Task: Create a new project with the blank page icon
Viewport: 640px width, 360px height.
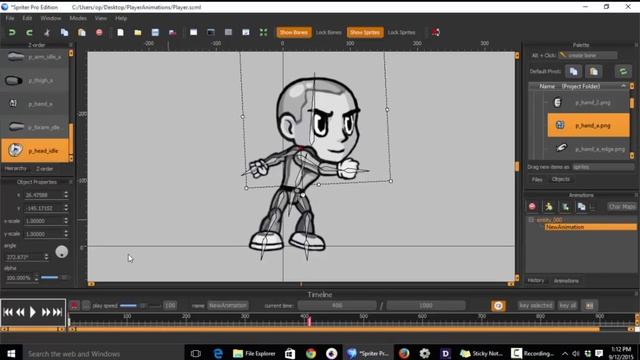Action: tap(120, 32)
